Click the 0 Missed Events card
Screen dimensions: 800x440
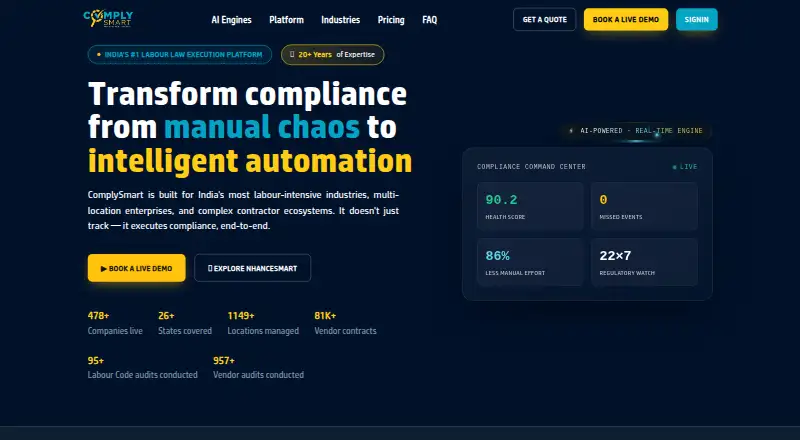pyautogui.click(x=644, y=207)
